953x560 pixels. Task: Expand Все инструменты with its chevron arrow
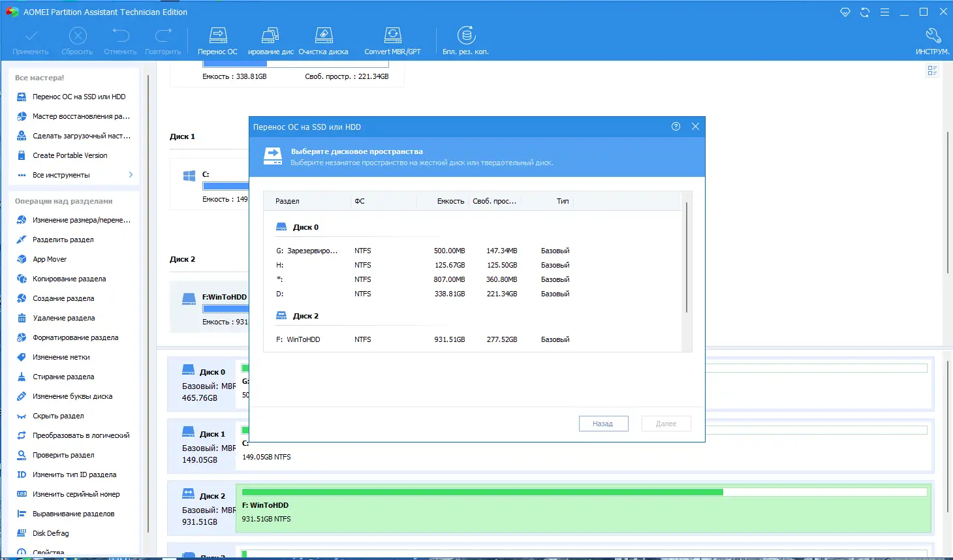click(x=131, y=175)
